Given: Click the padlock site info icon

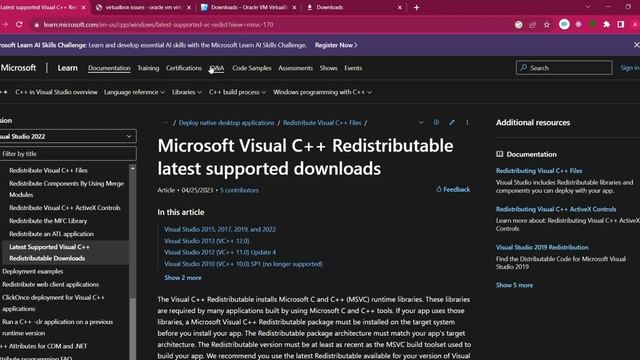Looking at the screenshot, I should click(37, 25).
